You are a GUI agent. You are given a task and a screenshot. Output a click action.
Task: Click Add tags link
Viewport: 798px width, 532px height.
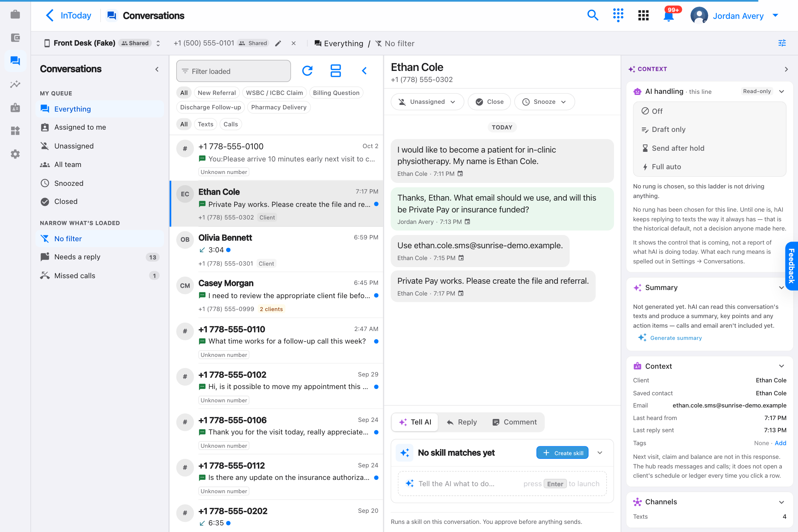click(780, 443)
